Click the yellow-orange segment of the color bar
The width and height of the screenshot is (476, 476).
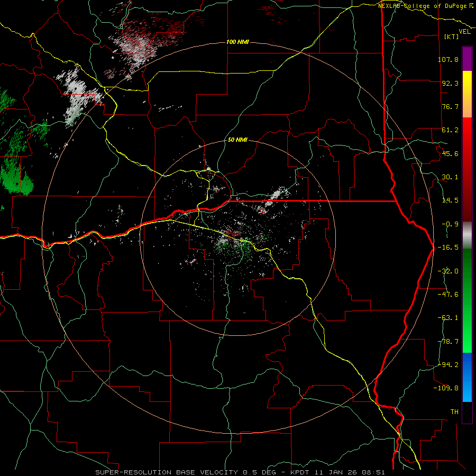pos(467,94)
